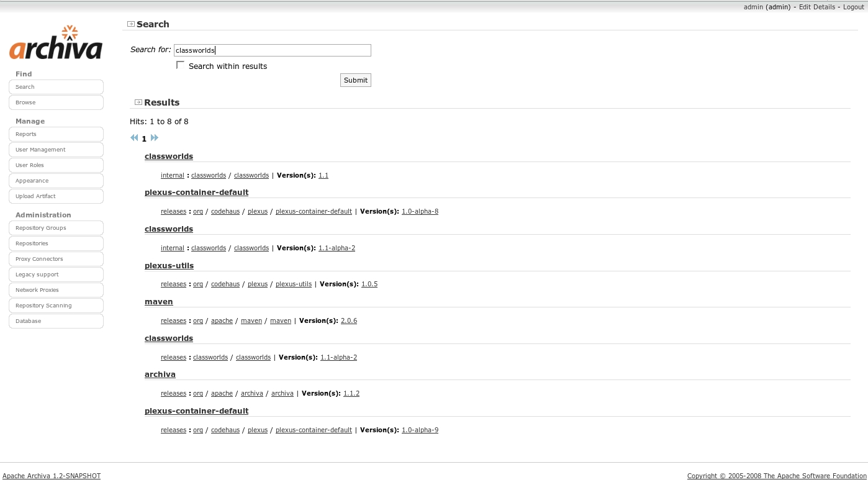Open the maven result heading
This screenshot has height=495, width=868.
(x=158, y=302)
